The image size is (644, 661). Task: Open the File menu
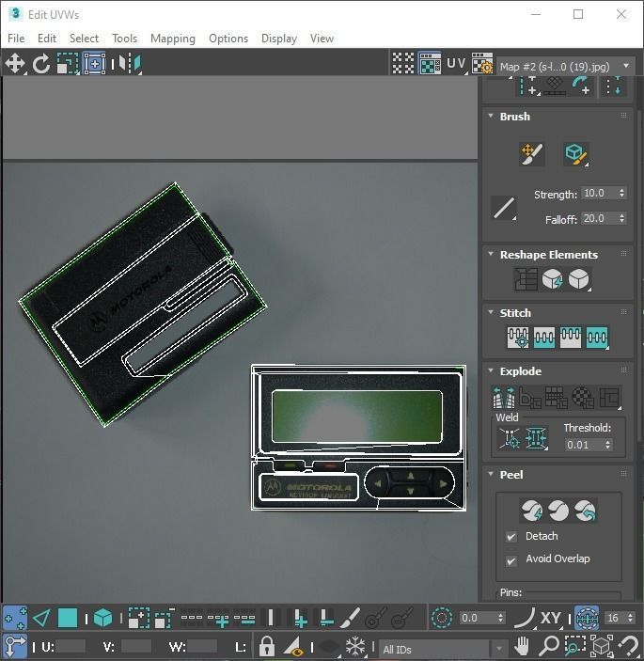(16, 39)
